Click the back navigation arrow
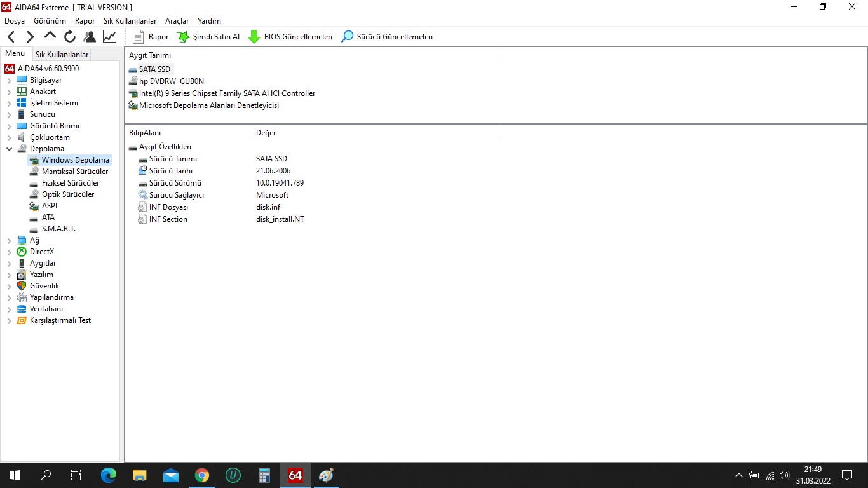Viewport: 868px width, 488px height. (11, 37)
